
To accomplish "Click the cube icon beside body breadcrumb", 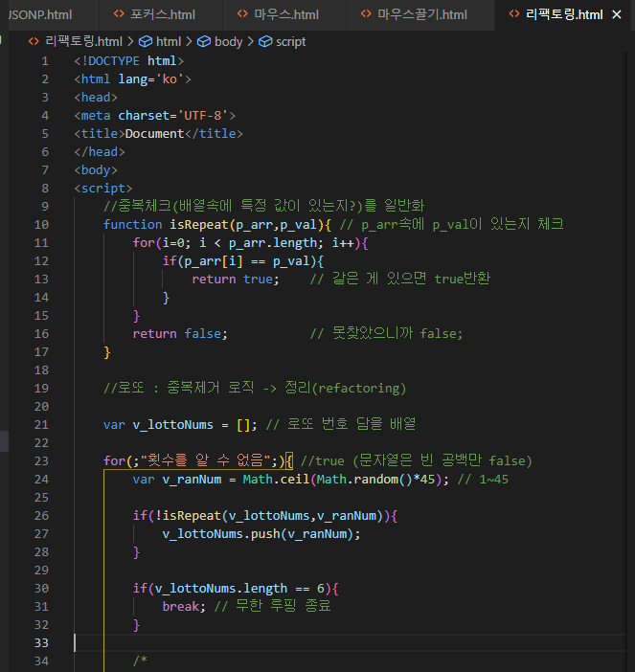I will (204, 42).
